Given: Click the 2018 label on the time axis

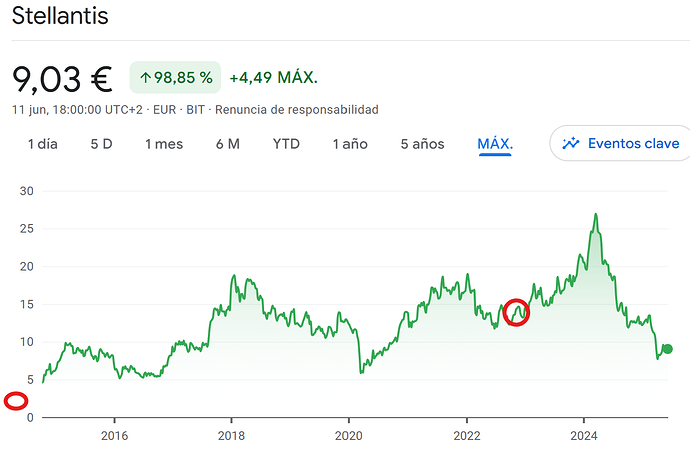Looking at the screenshot, I should coord(231,436).
